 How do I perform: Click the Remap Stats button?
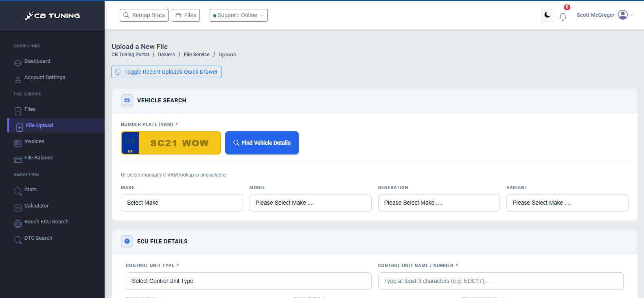tap(144, 15)
